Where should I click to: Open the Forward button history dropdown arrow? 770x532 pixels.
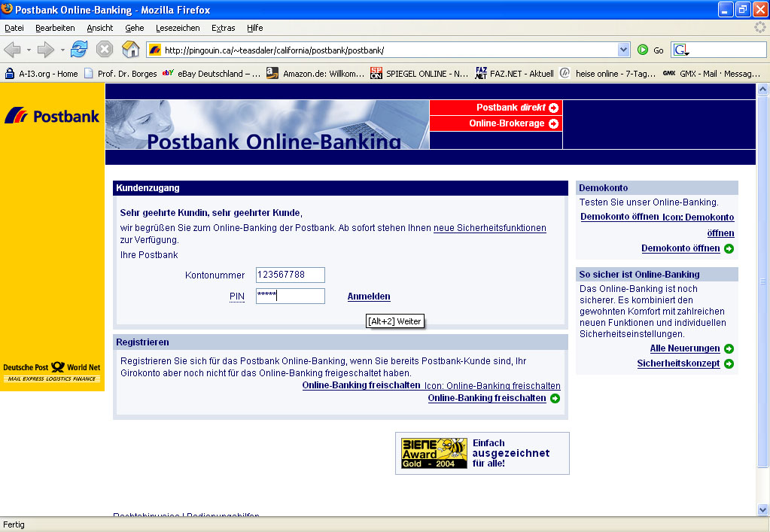(62, 50)
